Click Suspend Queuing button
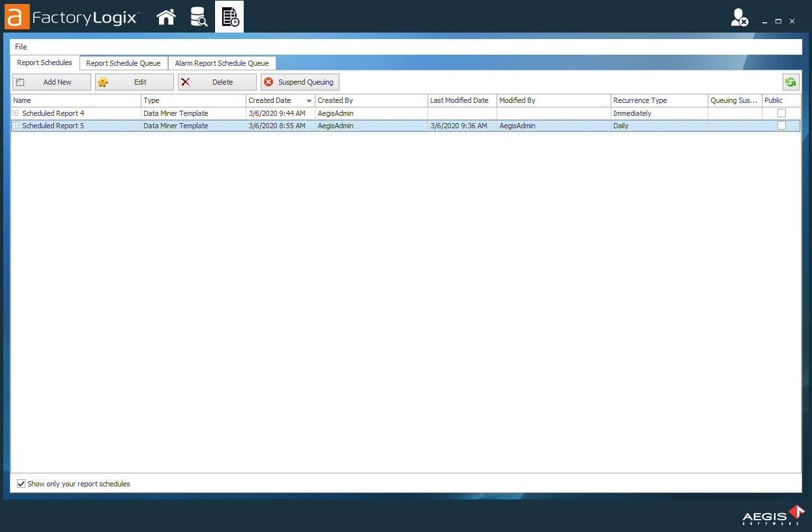 click(x=300, y=82)
